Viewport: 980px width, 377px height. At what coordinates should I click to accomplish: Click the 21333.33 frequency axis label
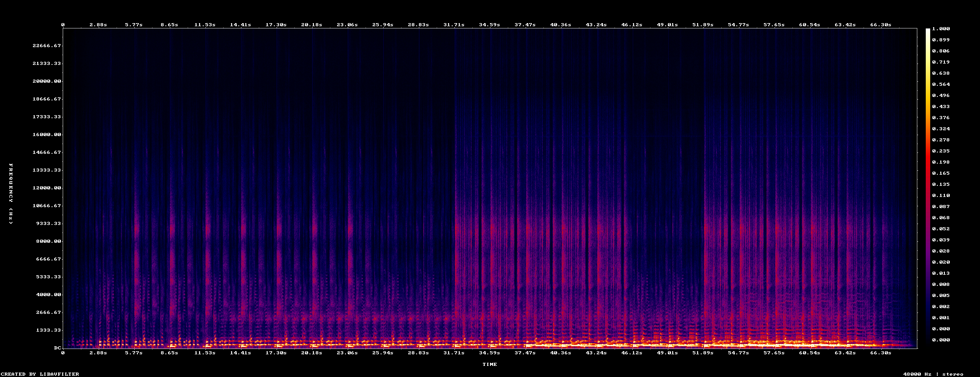47,64
